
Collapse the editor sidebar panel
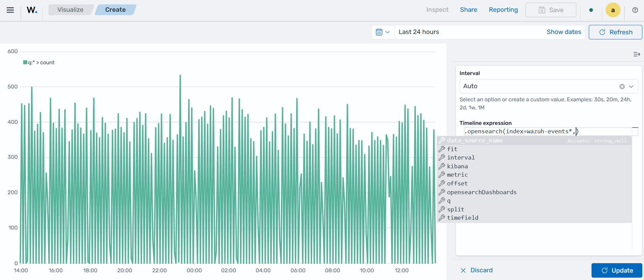pos(637,54)
